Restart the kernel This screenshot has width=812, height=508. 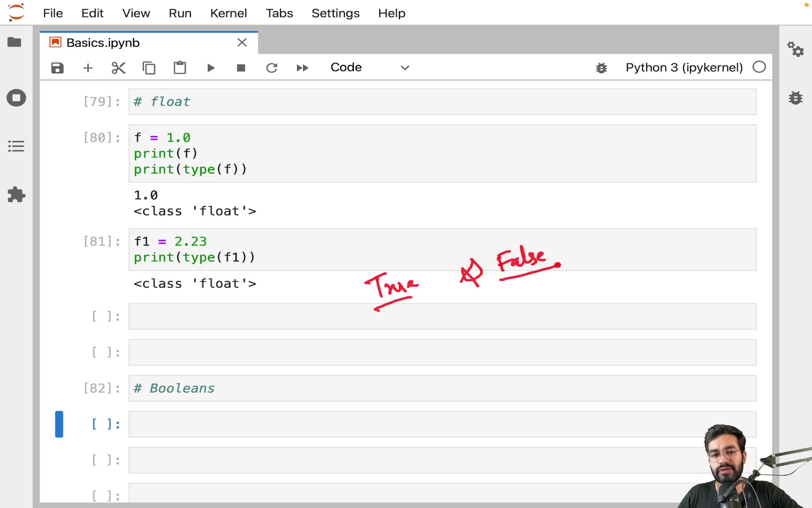point(272,68)
